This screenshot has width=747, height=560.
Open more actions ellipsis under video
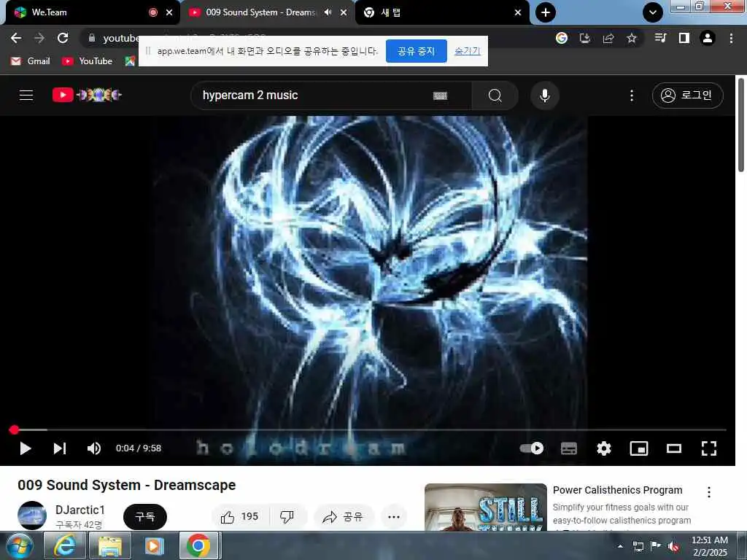point(393,517)
